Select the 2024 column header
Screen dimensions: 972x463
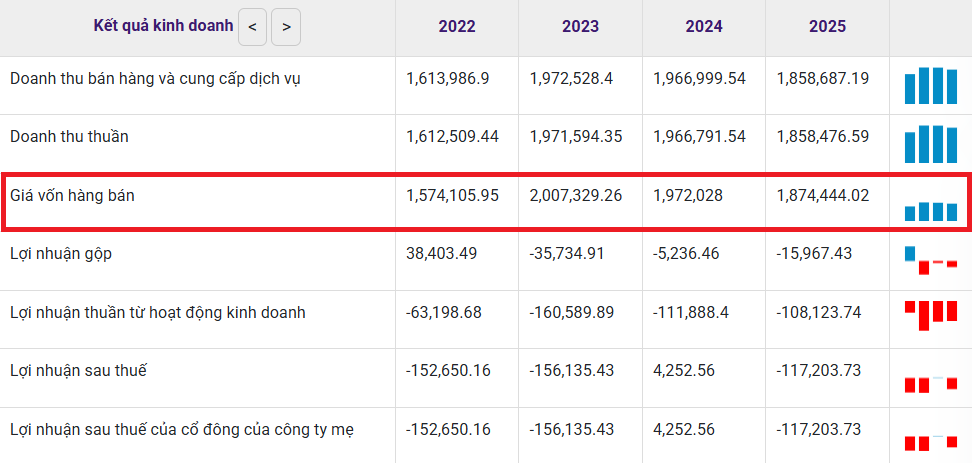pyautogui.click(x=704, y=27)
